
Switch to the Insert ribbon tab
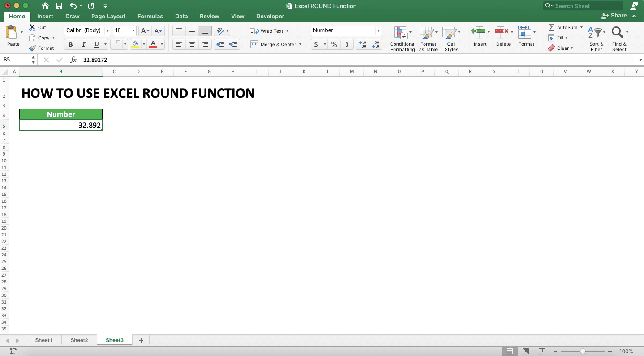pos(45,16)
